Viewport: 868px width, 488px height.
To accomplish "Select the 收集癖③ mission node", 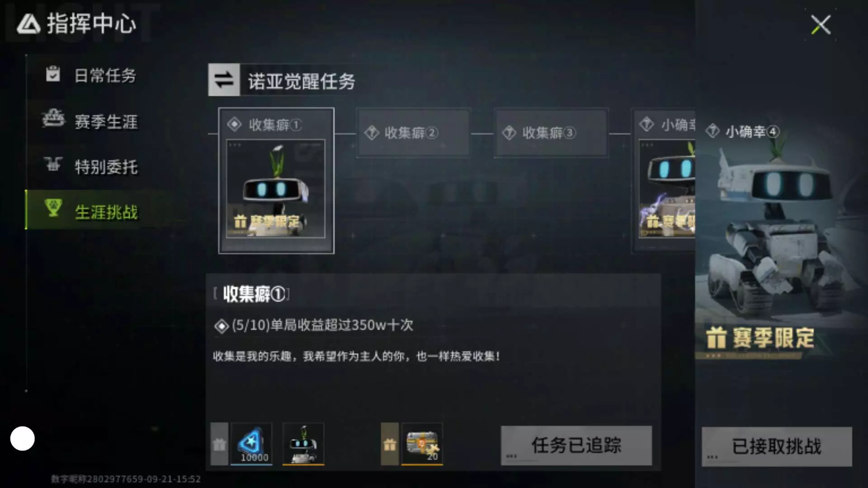I will click(x=551, y=133).
